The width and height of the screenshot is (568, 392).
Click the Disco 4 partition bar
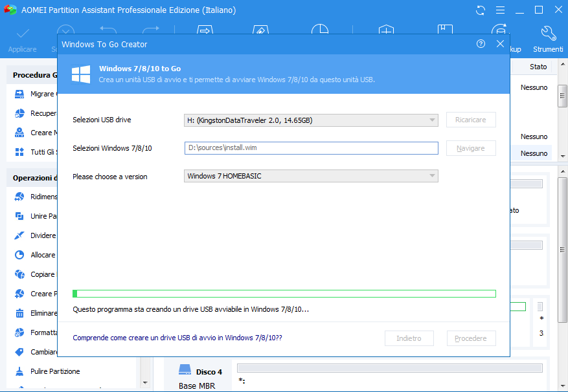tap(390, 369)
